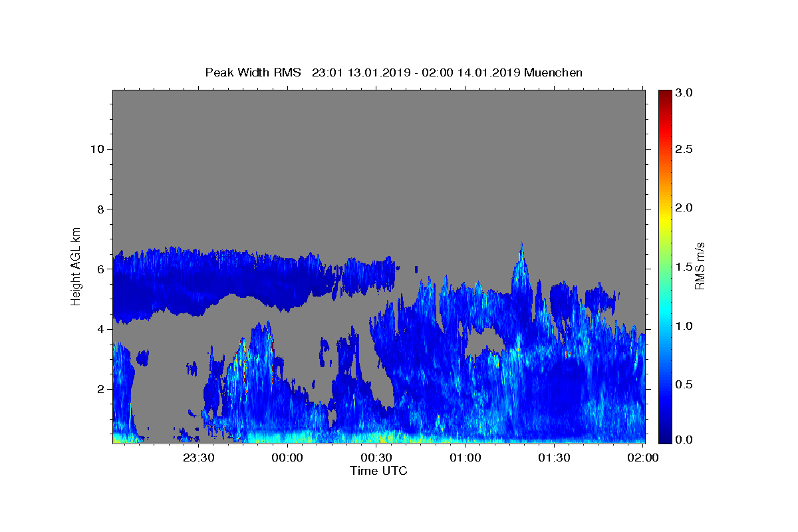Image resolution: width=798 pixels, height=532 pixels.
Task: Click the station name 'Muenchen' in title
Action: tap(553, 72)
